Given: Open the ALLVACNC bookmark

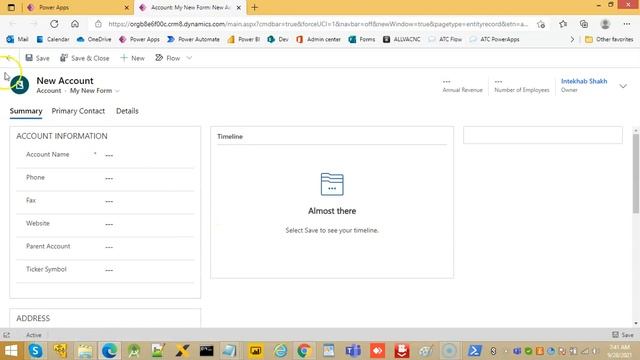Looking at the screenshot, I should click(x=402, y=40).
